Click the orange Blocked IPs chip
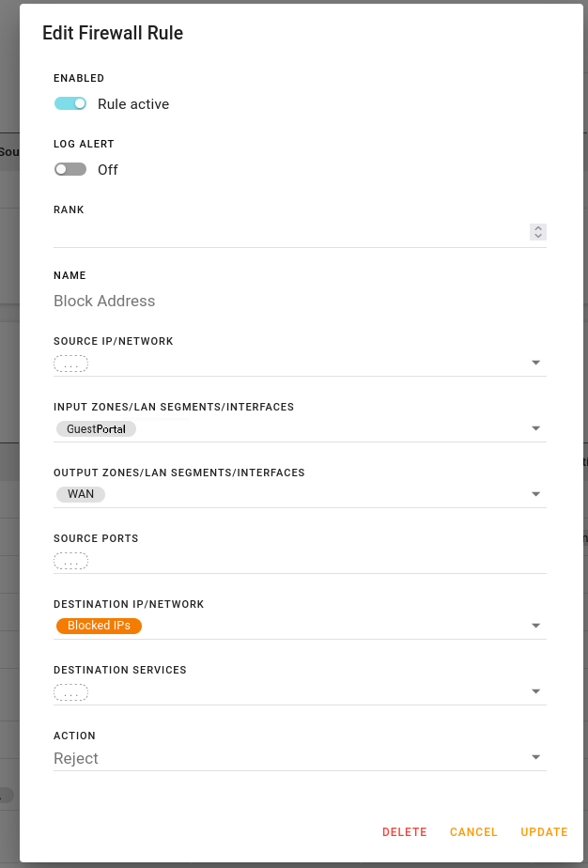 tap(100, 626)
